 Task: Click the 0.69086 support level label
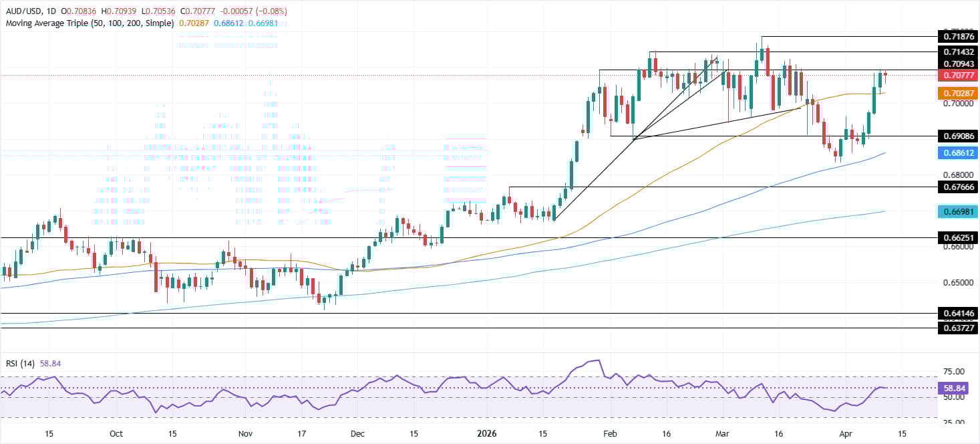coord(957,136)
